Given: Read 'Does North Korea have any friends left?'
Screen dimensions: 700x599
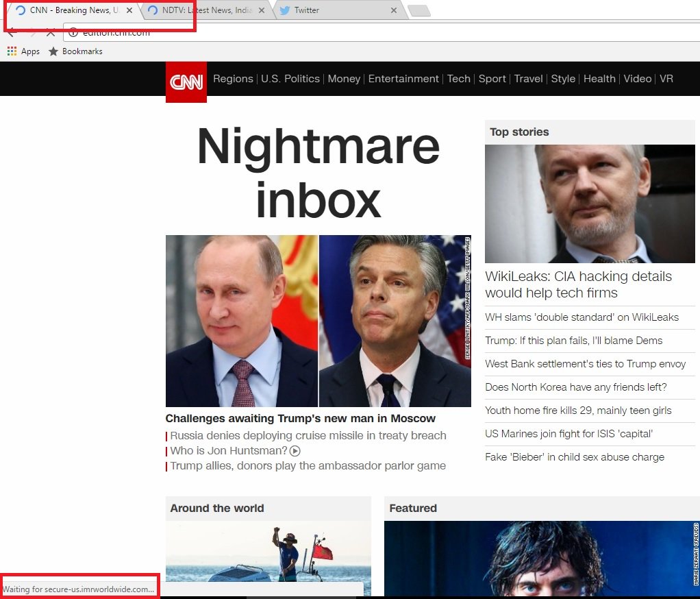Looking at the screenshot, I should coord(576,387).
